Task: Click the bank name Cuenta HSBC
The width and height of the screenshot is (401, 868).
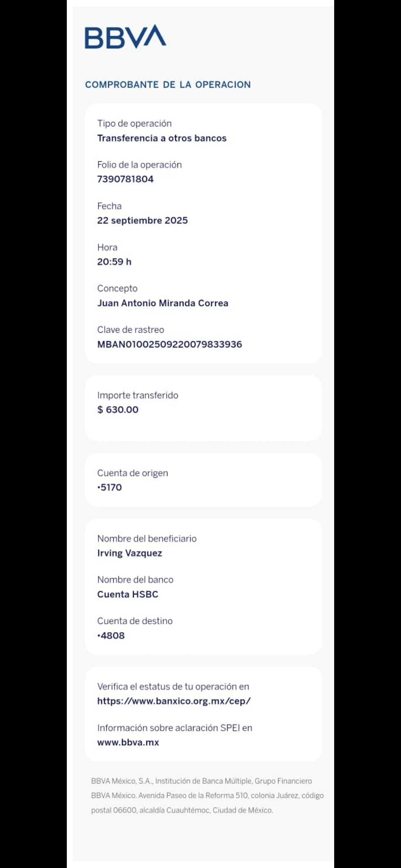Action: point(128,594)
